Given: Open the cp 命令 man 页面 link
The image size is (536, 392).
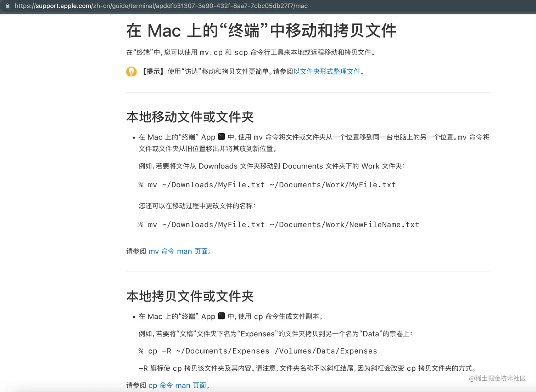Looking at the screenshot, I should (x=177, y=385).
